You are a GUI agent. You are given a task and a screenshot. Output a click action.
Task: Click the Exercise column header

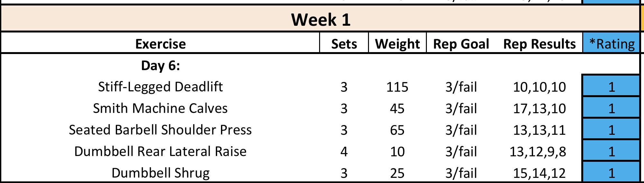pyautogui.click(x=160, y=44)
